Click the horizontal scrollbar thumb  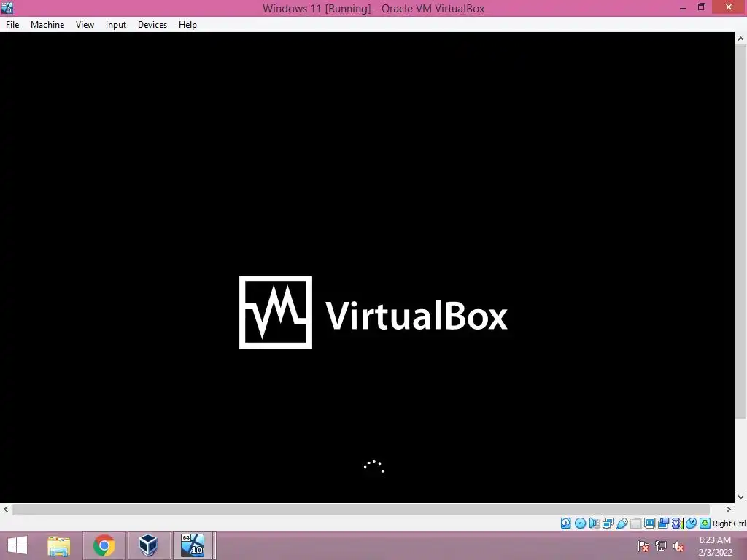360,510
